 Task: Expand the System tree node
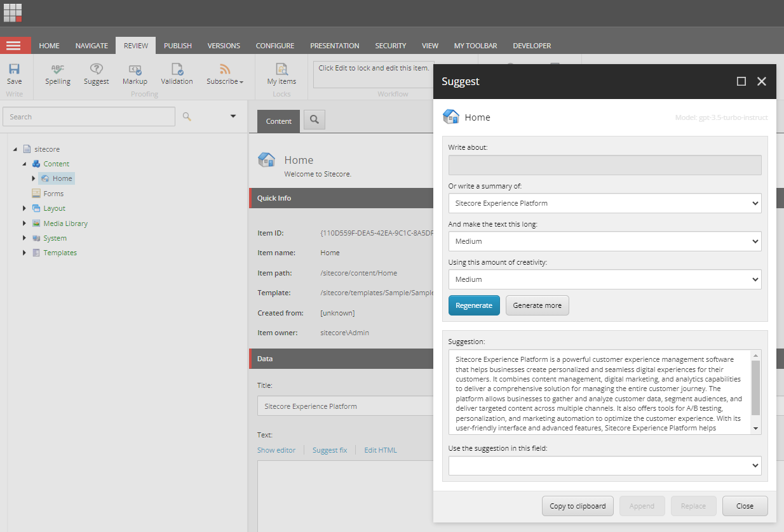coord(25,238)
